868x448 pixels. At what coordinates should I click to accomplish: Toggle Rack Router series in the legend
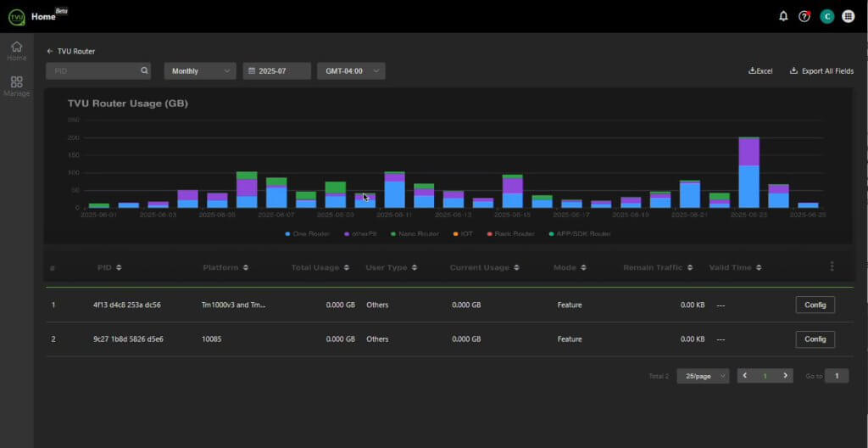510,234
